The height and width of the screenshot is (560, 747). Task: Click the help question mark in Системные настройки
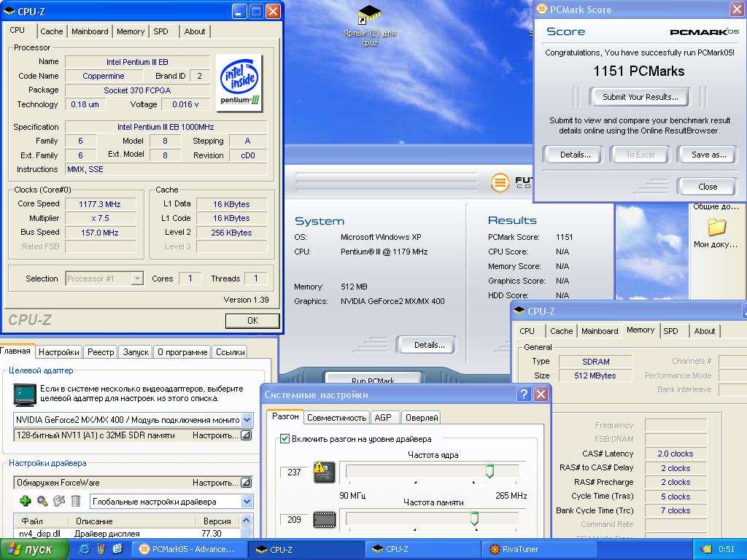click(x=524, y=394)
